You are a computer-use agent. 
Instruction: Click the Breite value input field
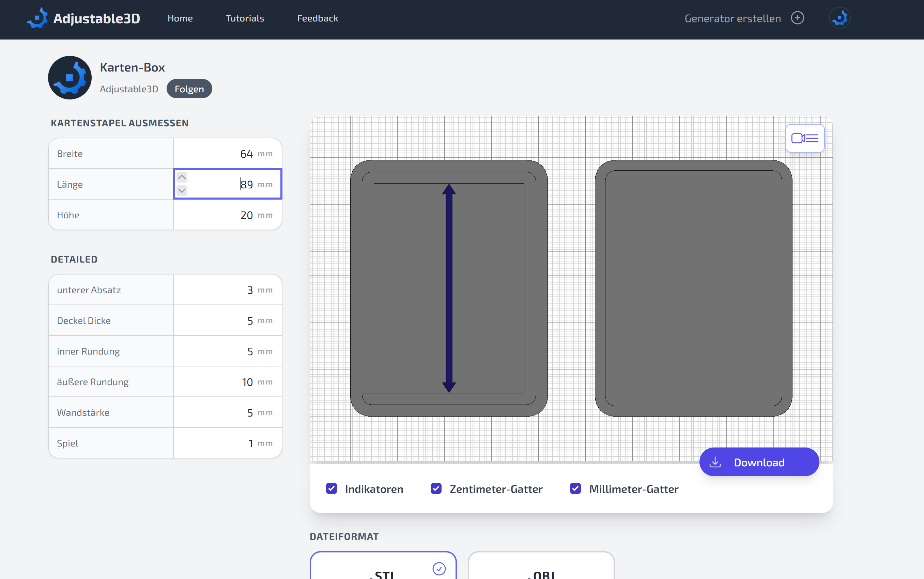tap(228, 154)
